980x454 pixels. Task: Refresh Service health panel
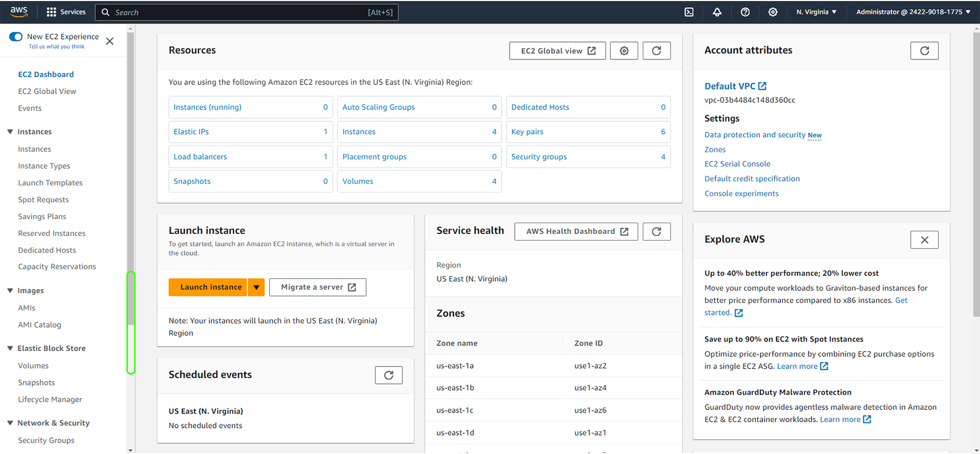click(x=657, y=231)
